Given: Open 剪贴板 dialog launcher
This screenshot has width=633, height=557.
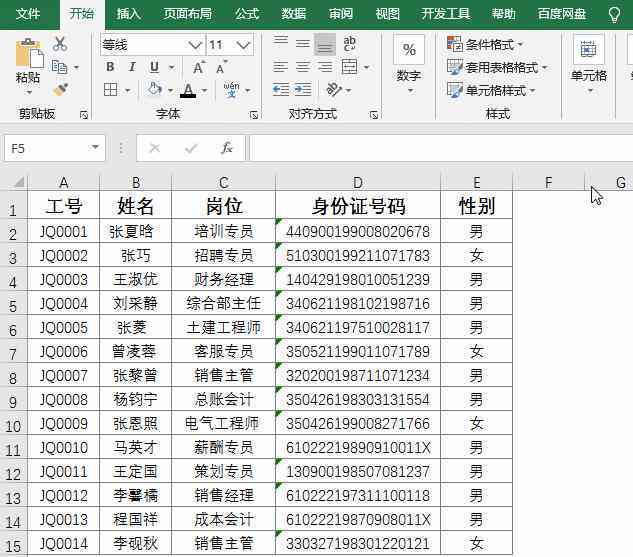Looking at the screenshot, I should tap(84, 115).
